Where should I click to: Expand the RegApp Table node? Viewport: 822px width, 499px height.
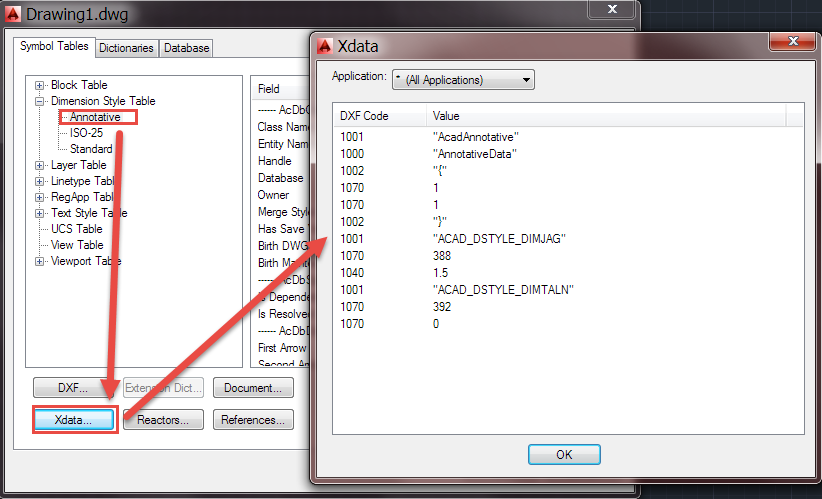tap(39, 197)
